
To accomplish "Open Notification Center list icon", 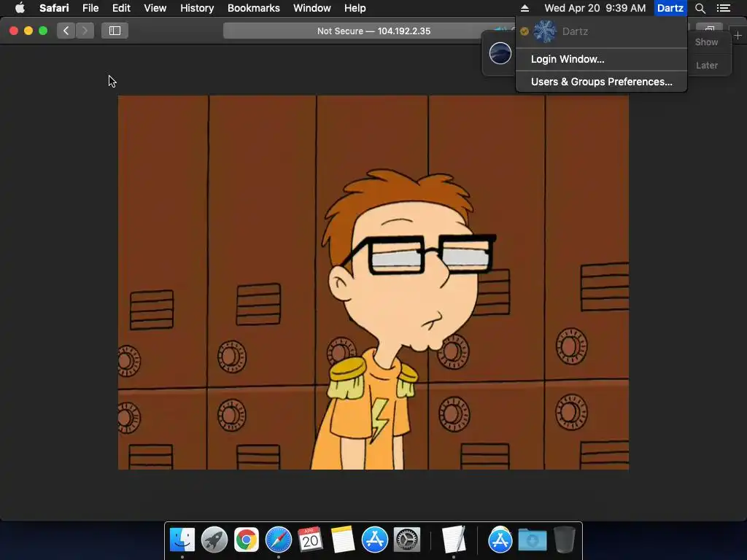I will (723, 8).
